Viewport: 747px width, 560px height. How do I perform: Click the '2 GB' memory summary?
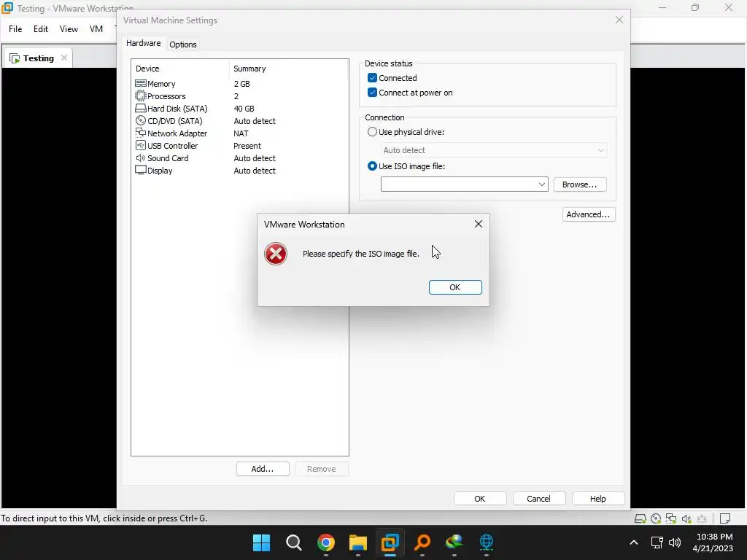click(242, 84)
